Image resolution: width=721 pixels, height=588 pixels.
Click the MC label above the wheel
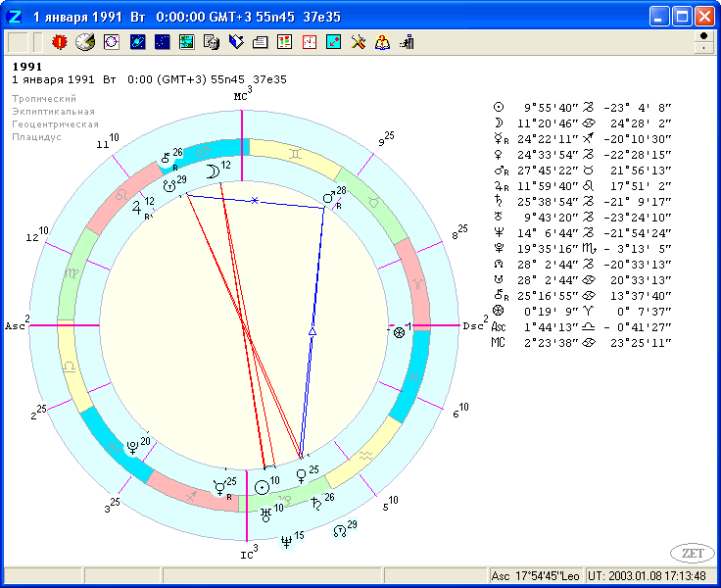coord(243,94)
